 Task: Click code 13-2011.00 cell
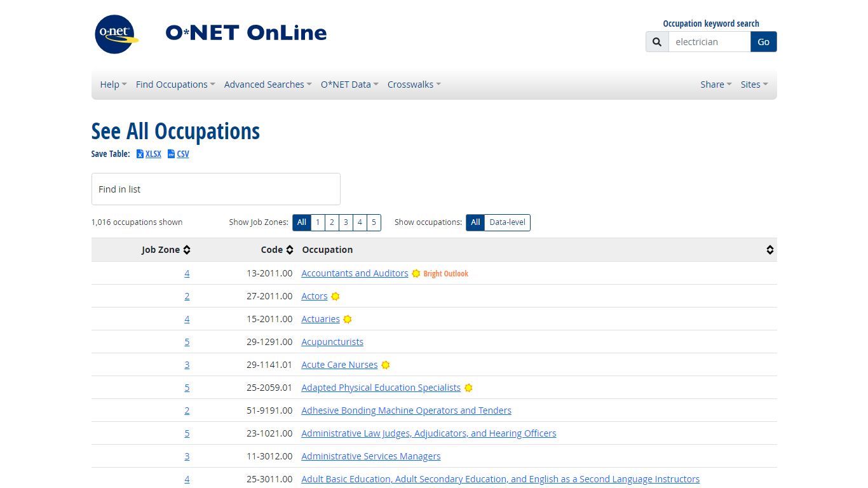tap(269, 273)
